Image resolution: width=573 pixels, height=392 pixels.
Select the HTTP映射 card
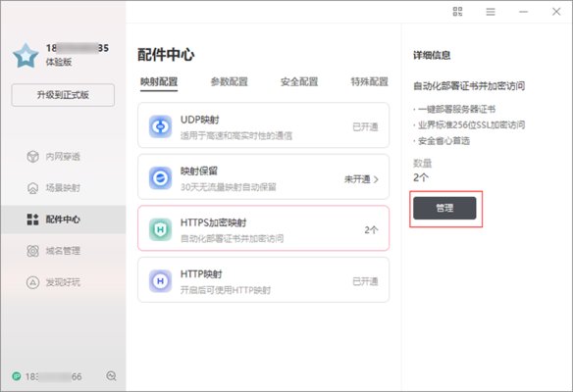(x=264, y=279)
